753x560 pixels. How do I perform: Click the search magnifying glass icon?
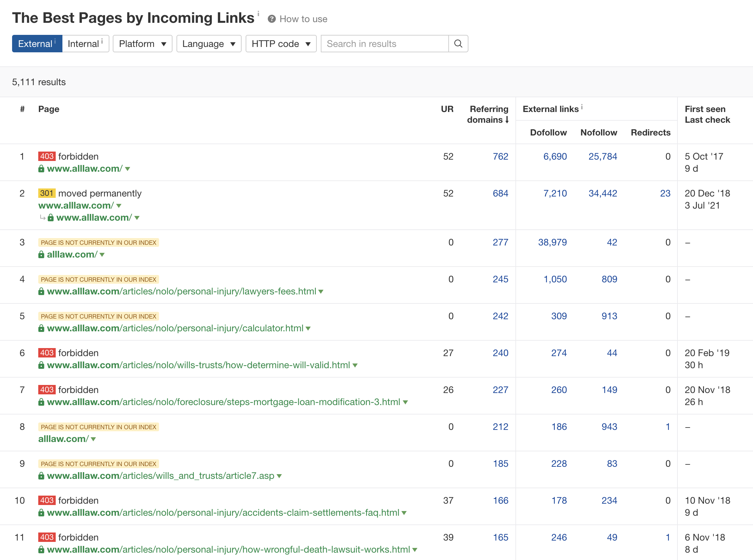[458, 44]
